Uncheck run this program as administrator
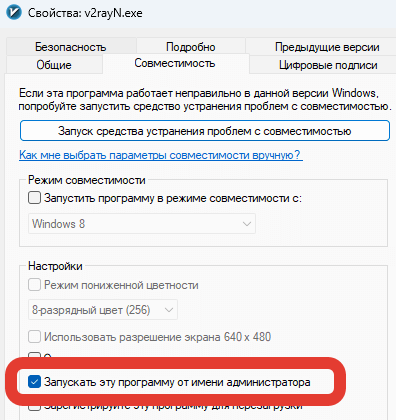The height and width of the screenshot is (420, 396). click(x=34, y=382)
